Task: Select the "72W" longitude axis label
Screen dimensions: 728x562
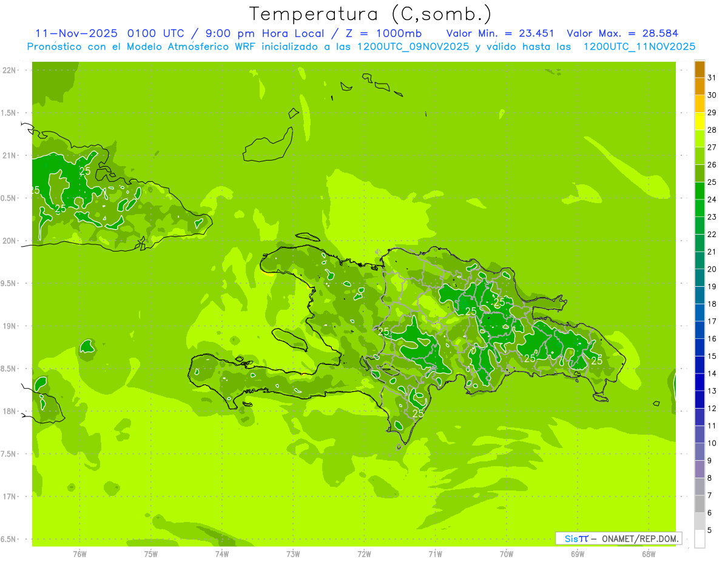Action: [x=364, y=554]
